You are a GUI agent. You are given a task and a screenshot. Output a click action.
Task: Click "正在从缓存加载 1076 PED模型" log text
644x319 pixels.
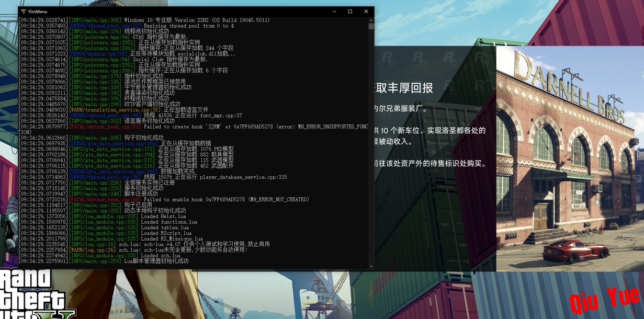point(196,149)
